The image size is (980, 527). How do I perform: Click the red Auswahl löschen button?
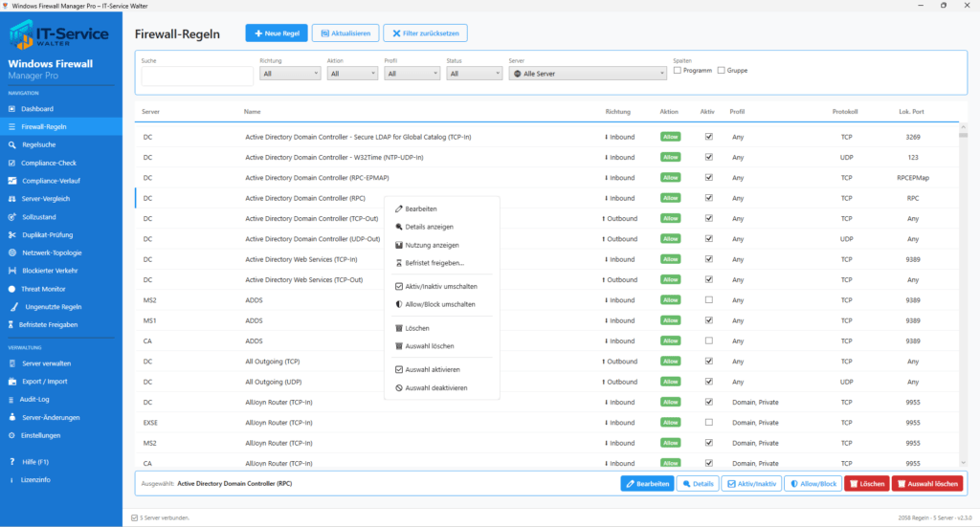(927, 484)
